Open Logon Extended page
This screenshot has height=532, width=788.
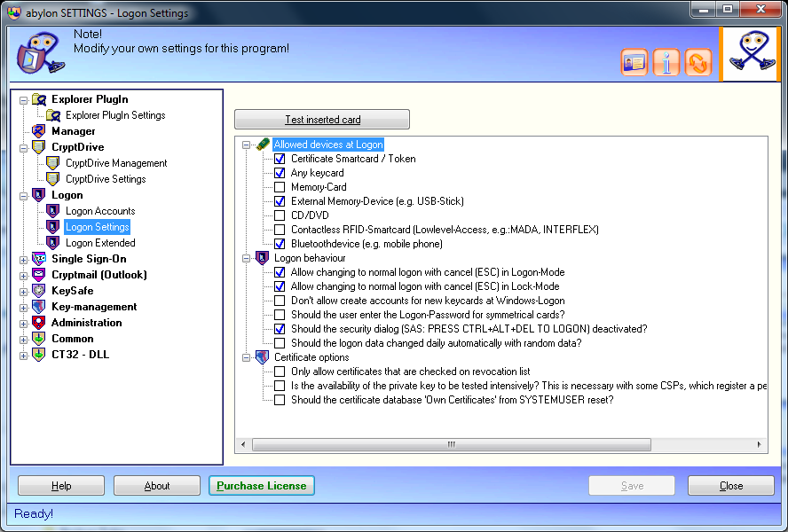point(100,243)
